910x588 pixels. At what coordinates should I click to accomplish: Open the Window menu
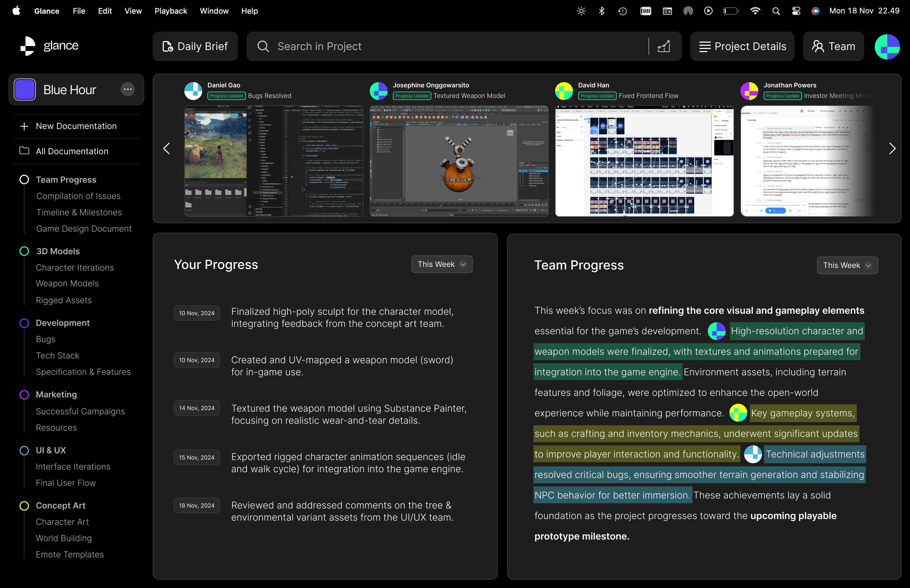[x=214, y=11]
